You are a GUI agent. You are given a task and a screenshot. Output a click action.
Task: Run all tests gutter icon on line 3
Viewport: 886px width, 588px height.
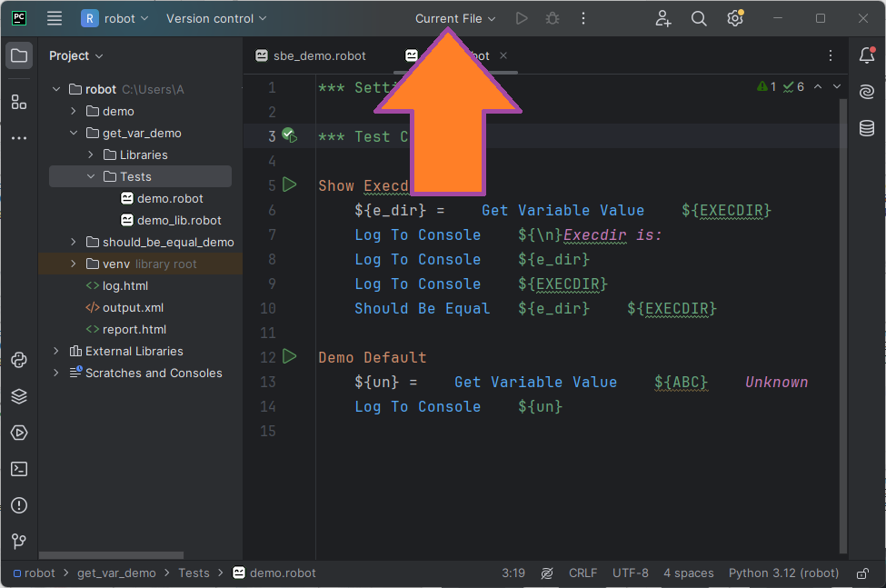coord(289,135)
